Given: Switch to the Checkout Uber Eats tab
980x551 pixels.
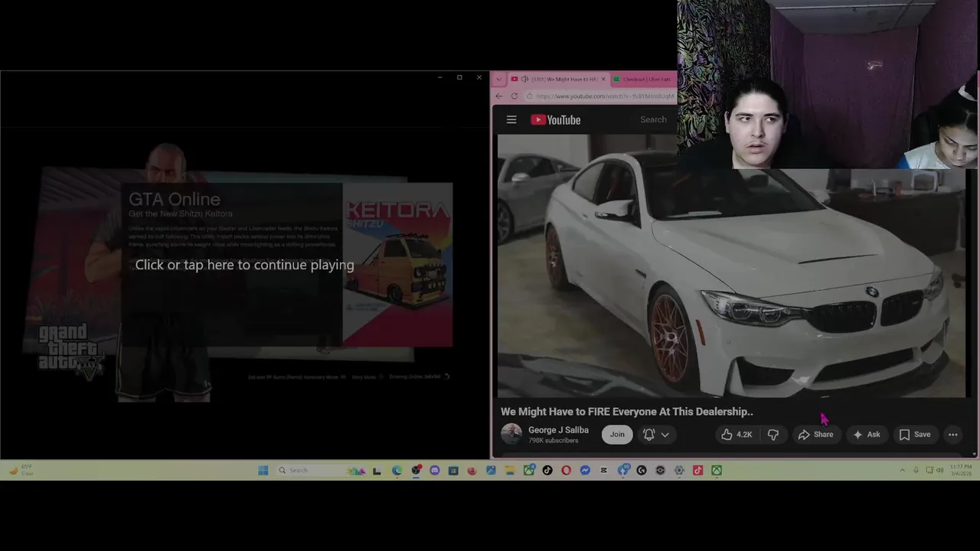Looking at the screenshot, I should (643, 79).
